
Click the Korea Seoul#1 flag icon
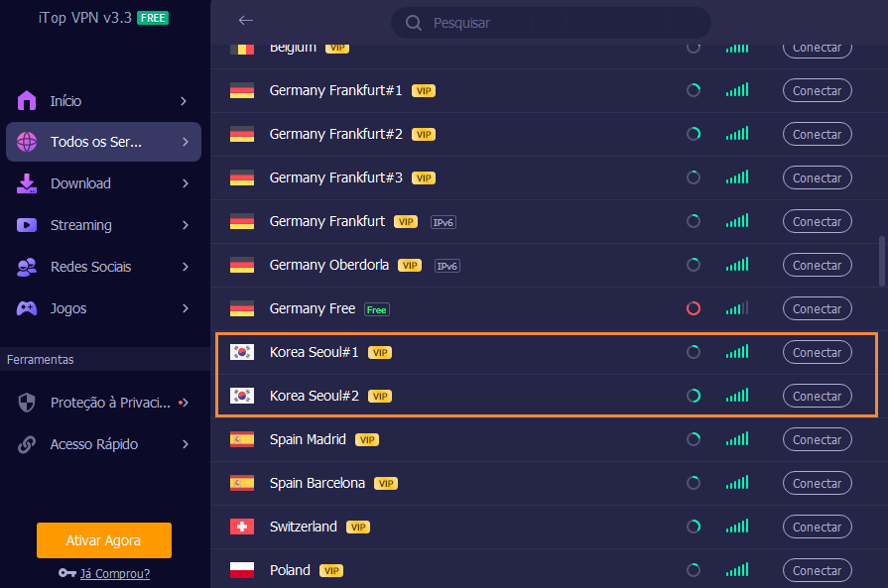[242, 352]
